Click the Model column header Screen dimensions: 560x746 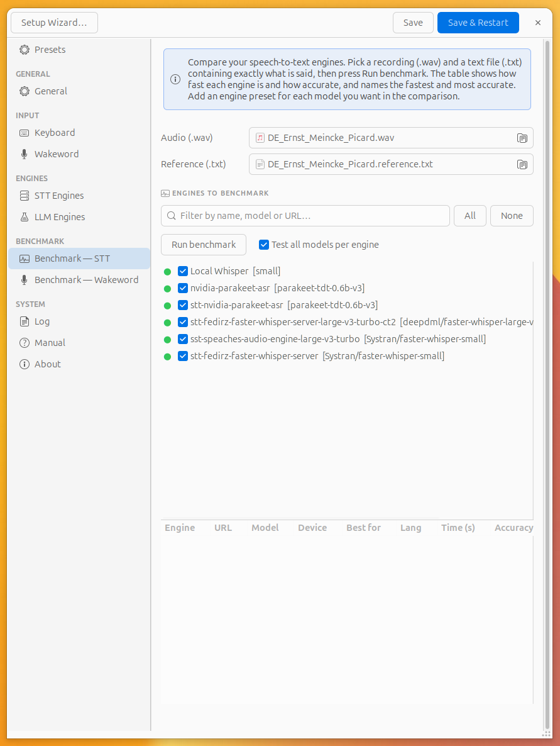click(265, 528)
